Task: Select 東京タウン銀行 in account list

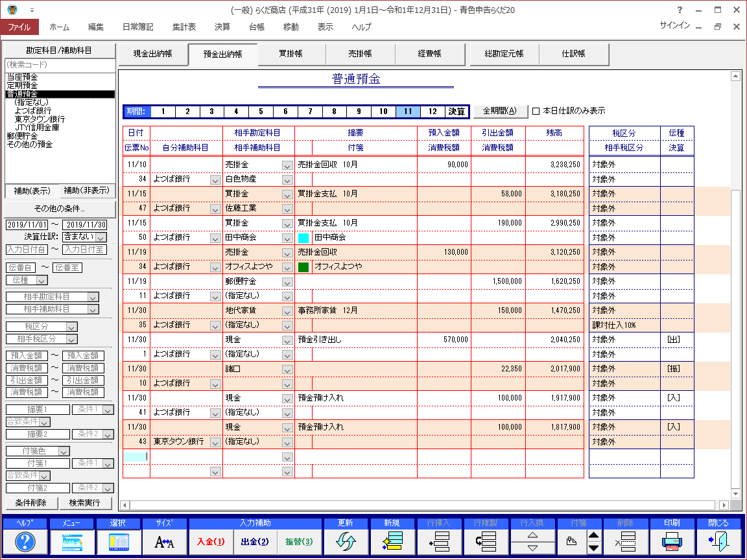Action: pos(40,119)
